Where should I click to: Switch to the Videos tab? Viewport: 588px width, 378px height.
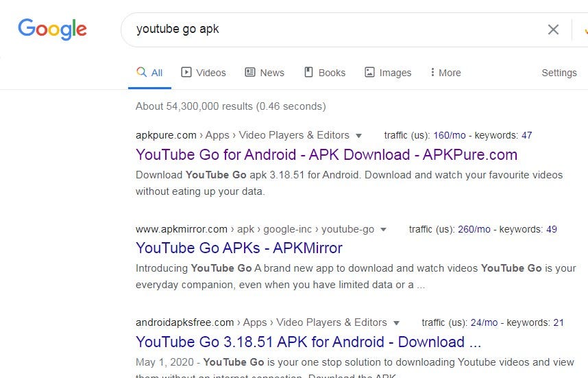[204, 73]
